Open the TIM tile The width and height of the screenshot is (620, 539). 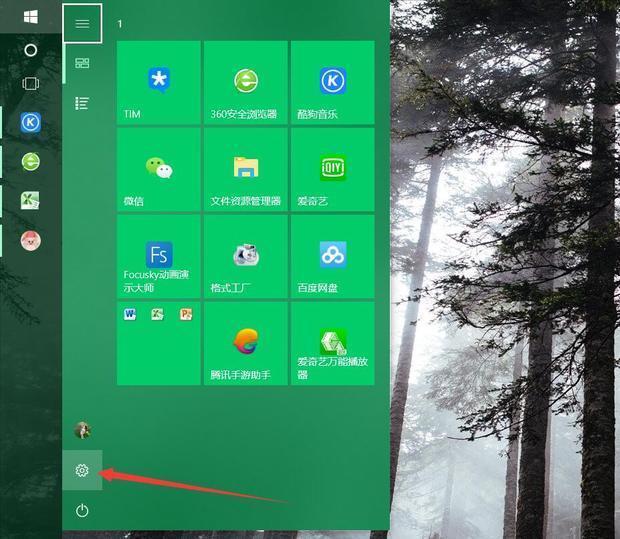(159, 83)
